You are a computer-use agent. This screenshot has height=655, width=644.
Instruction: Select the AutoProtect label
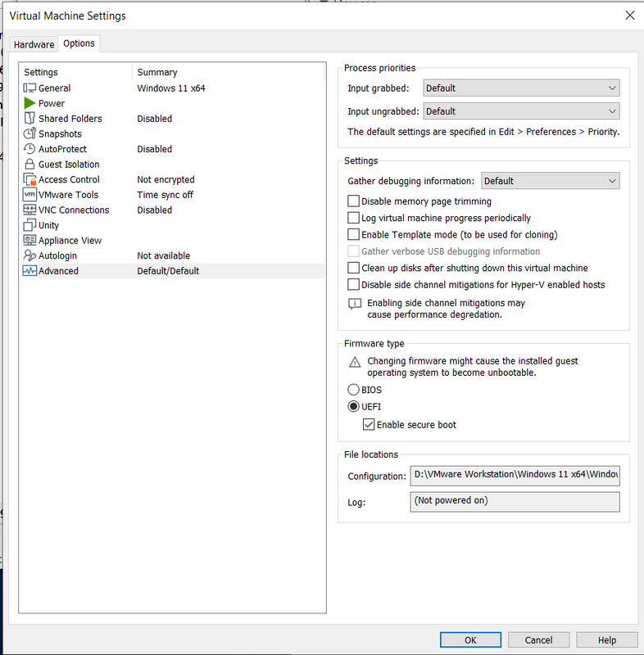pyautogui.click(x=62, y=149)
